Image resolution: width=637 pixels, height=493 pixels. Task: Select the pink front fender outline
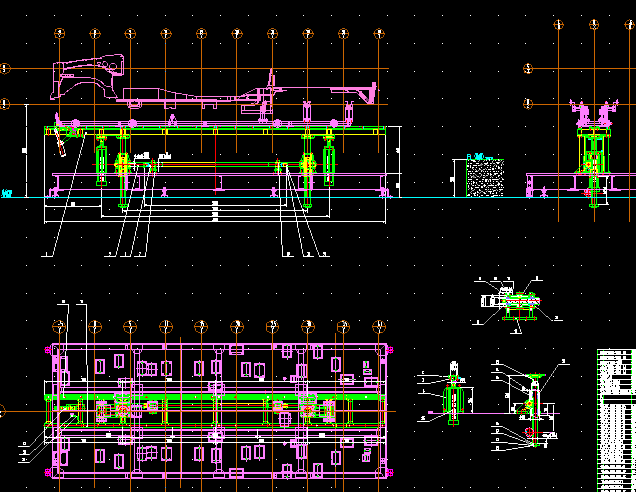point(87,77)
